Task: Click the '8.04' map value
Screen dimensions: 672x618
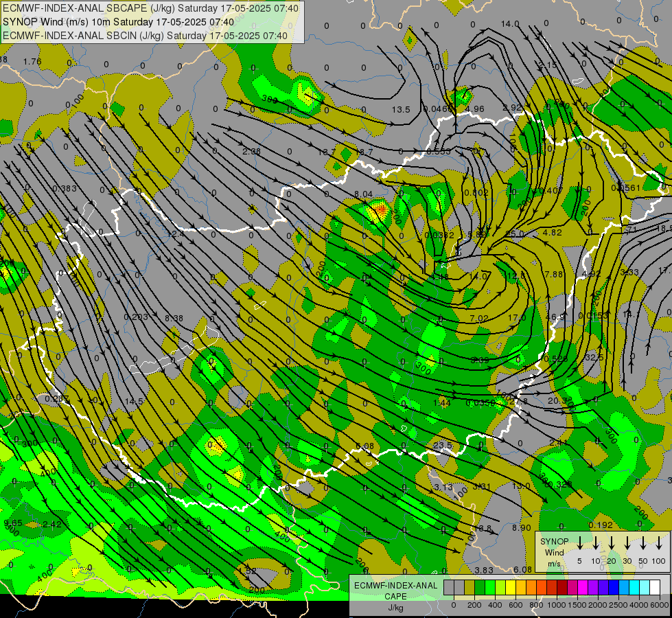Action: click(363, 194)
